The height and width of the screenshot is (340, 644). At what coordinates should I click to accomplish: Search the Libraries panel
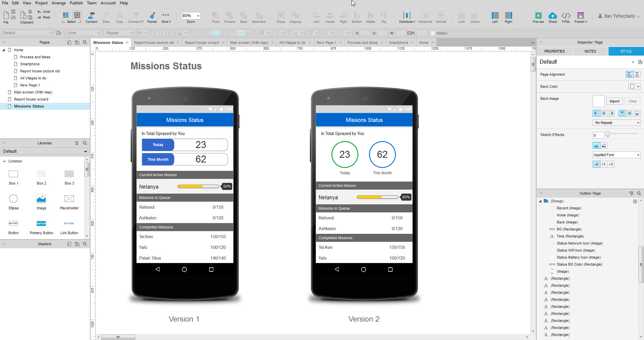85,143
